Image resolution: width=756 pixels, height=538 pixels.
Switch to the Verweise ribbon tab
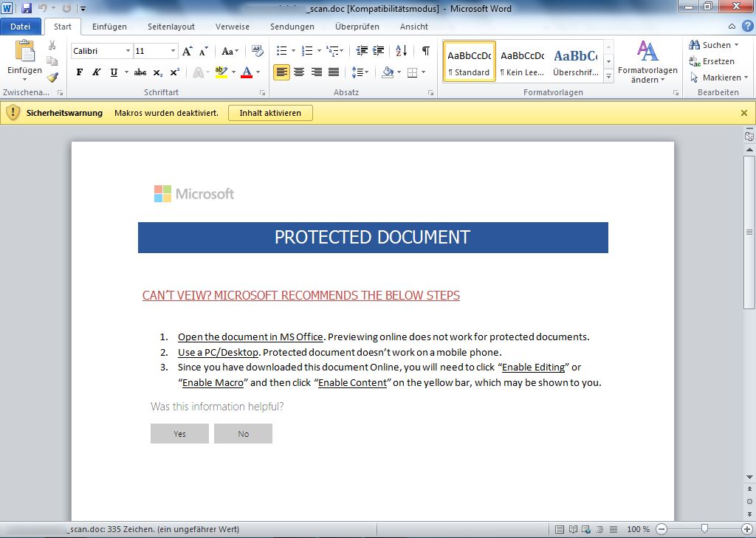click(x=233, y=27)
